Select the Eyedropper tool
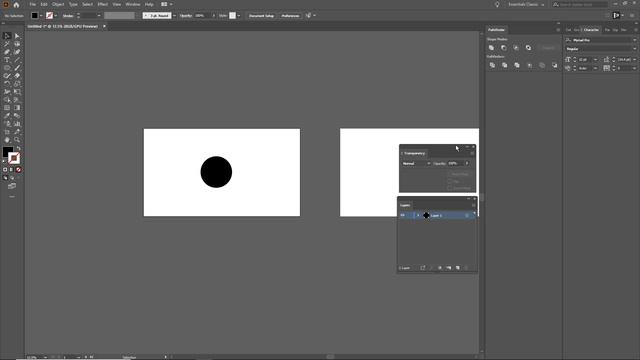 coord(7,116)
